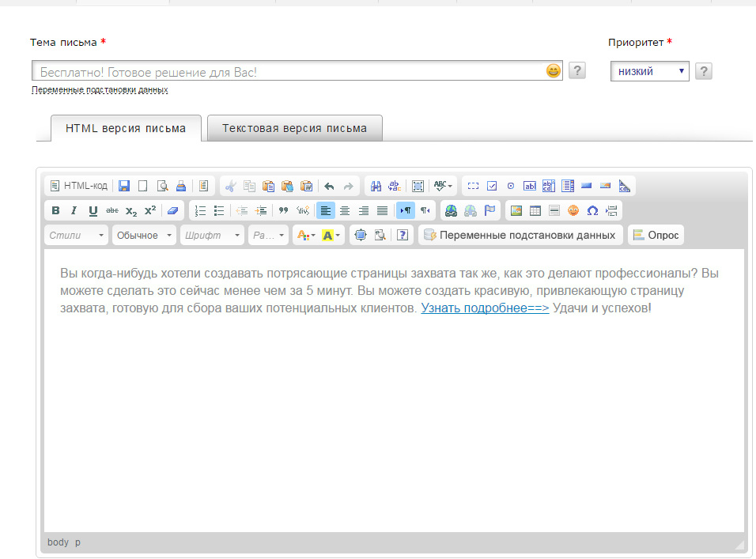Insert special character with Omega icon
Image resolution: width=756 pixels, height=559 pixels.
tap(592, 210)
